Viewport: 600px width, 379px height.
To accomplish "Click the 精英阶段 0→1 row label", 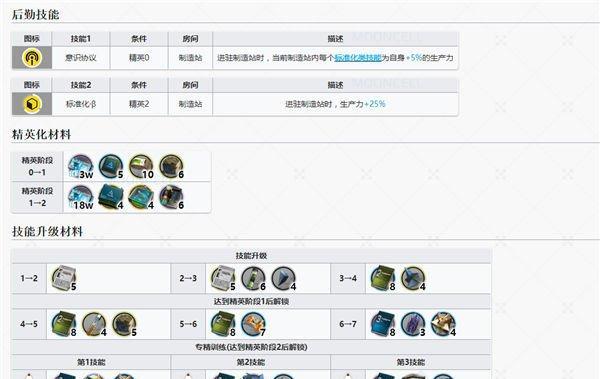I will click(x=37, y=166).
